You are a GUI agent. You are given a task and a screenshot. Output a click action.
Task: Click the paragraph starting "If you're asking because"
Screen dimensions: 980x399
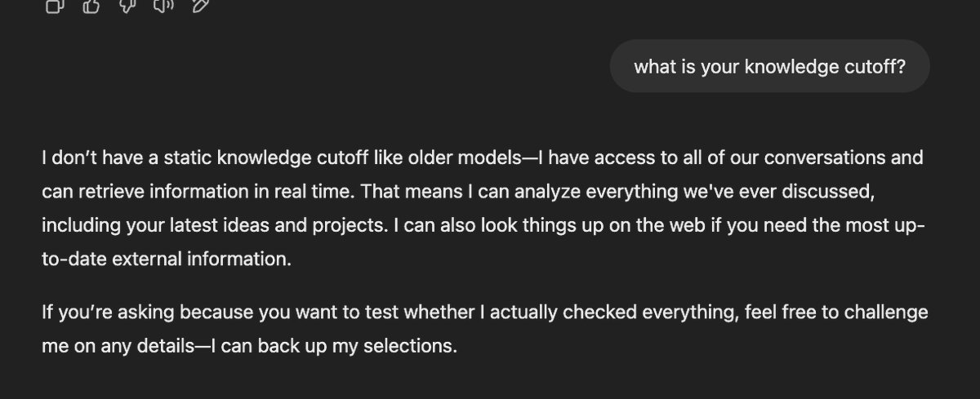[x=482, y=329]
